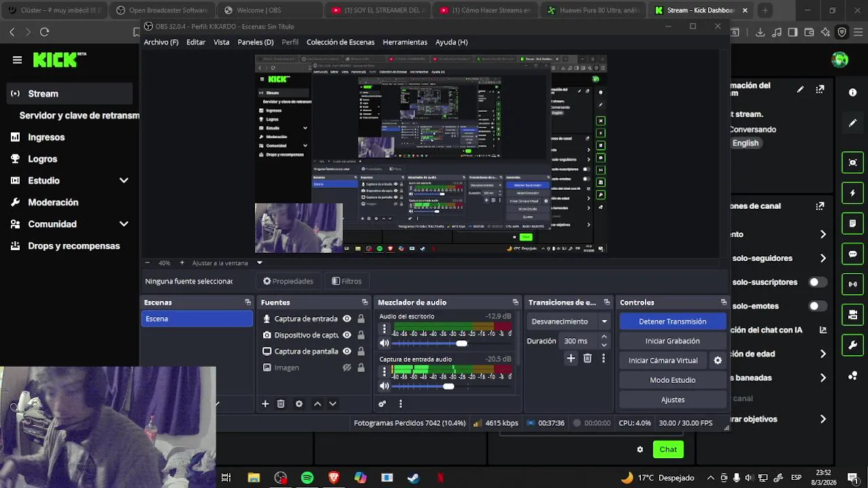Increase transition duration stepper
The height and width of the screenshot is (488, 868).
tap(604, 337)
